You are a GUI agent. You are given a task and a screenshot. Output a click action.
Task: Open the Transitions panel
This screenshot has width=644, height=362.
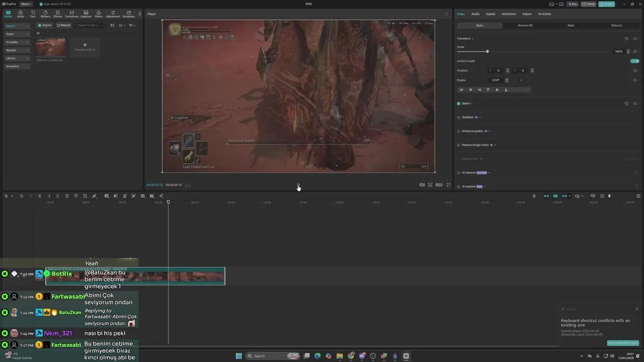point(71,14)
